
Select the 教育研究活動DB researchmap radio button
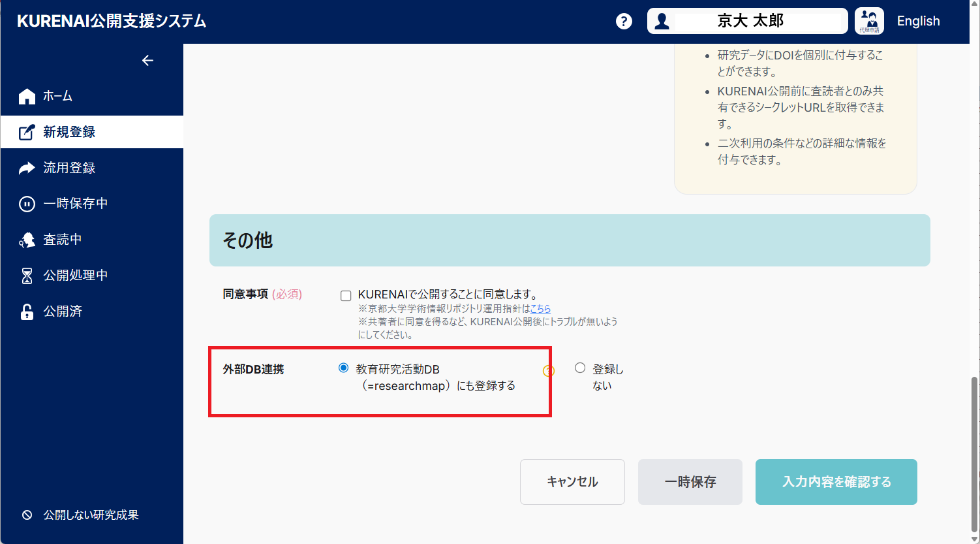pos(343,368)
